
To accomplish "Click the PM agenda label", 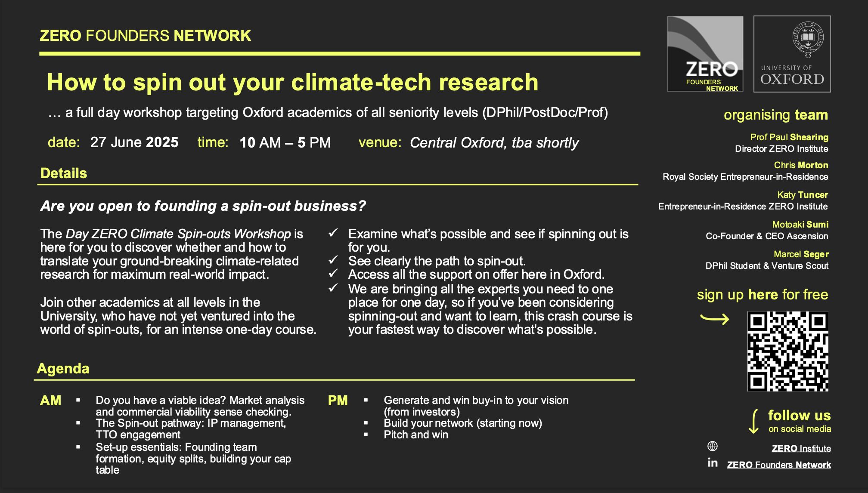I will click(338, 401).
